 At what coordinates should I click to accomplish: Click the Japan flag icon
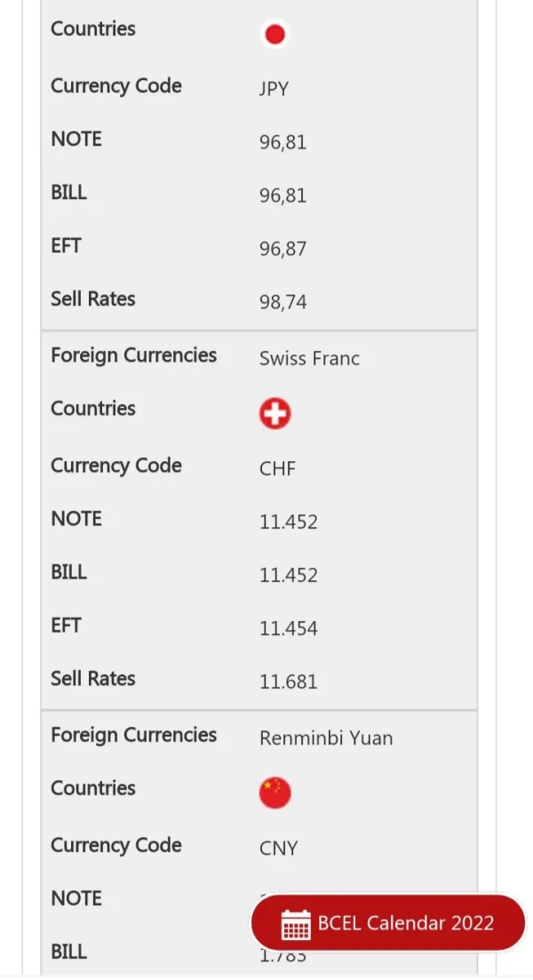pyautogui.click(x=274, y=35)
